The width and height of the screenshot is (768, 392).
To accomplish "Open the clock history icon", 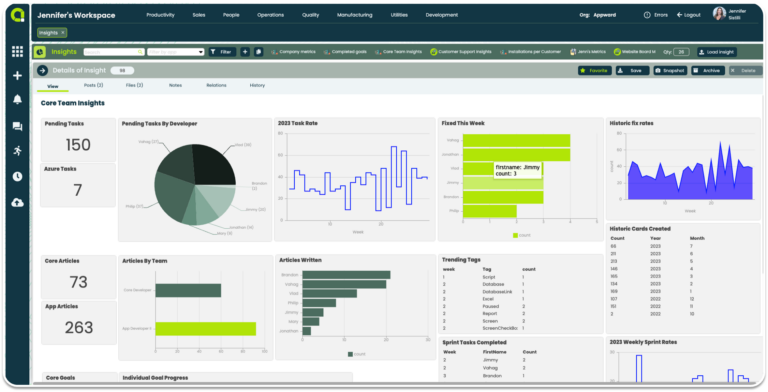I will coord(18,176).
